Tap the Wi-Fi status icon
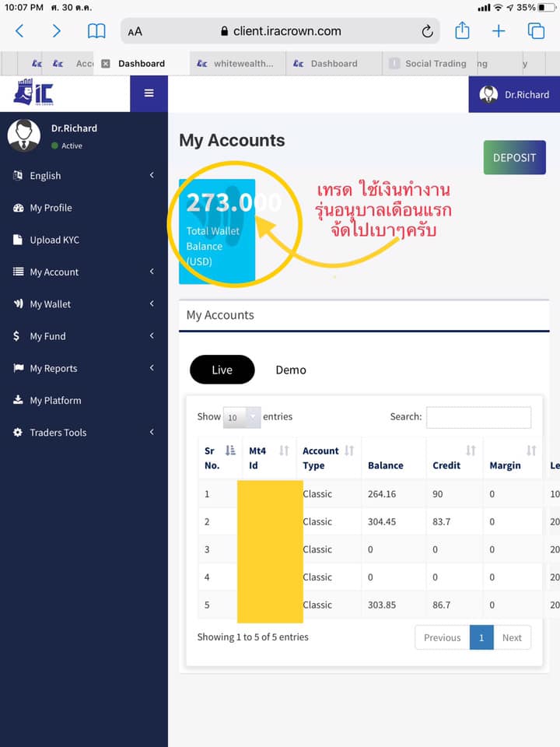Screen dimensions: 560x747 tap(498, 8)
